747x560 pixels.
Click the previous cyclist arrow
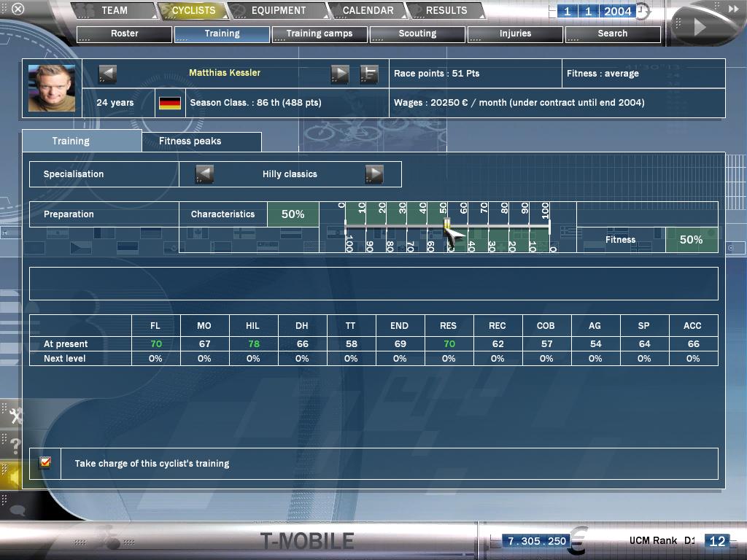coord(107,74)
